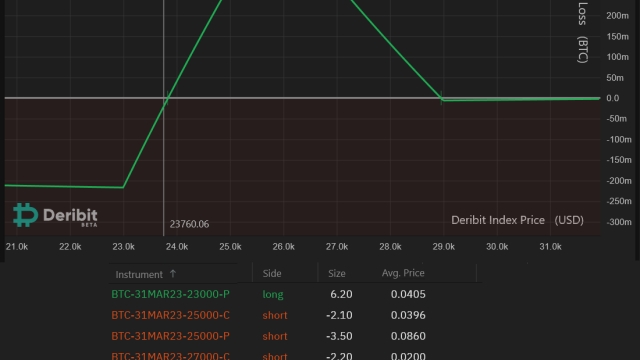Click the 25.0k x-axis label
The image size is (640, 360).
[x=230, y=247]
